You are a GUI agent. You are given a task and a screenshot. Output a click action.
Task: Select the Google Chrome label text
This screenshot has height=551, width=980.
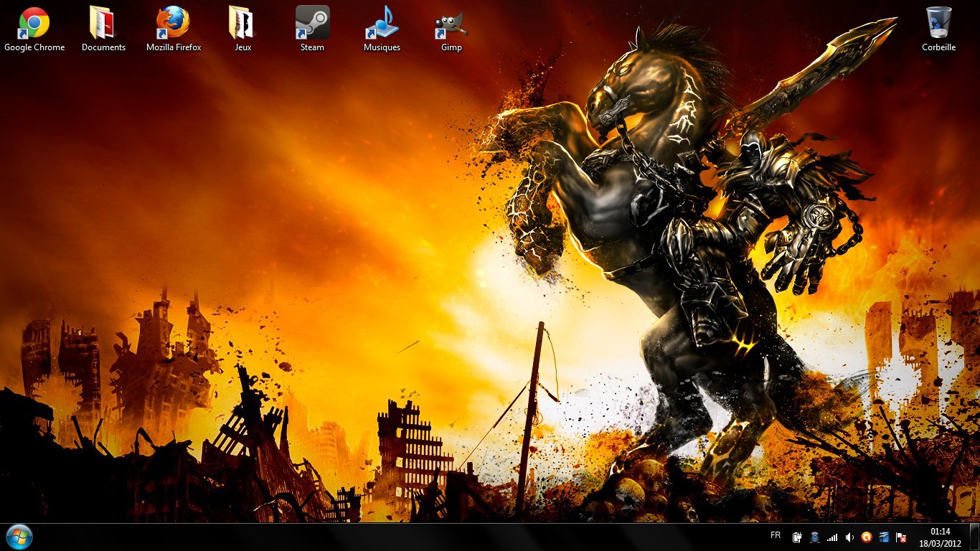point(34,47)
